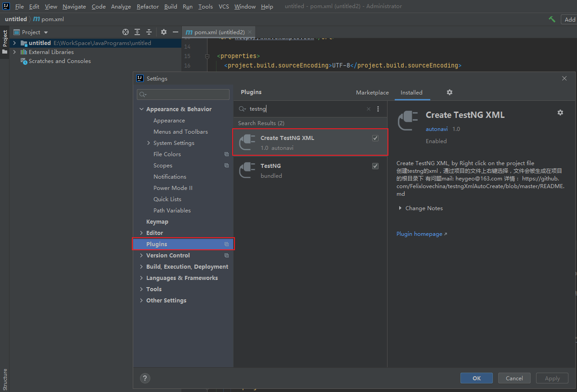Expand System Settings node

149,143
